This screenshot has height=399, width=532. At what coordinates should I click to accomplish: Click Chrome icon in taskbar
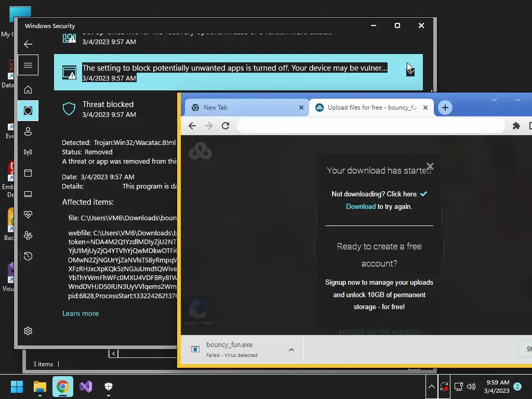point(63,387)
